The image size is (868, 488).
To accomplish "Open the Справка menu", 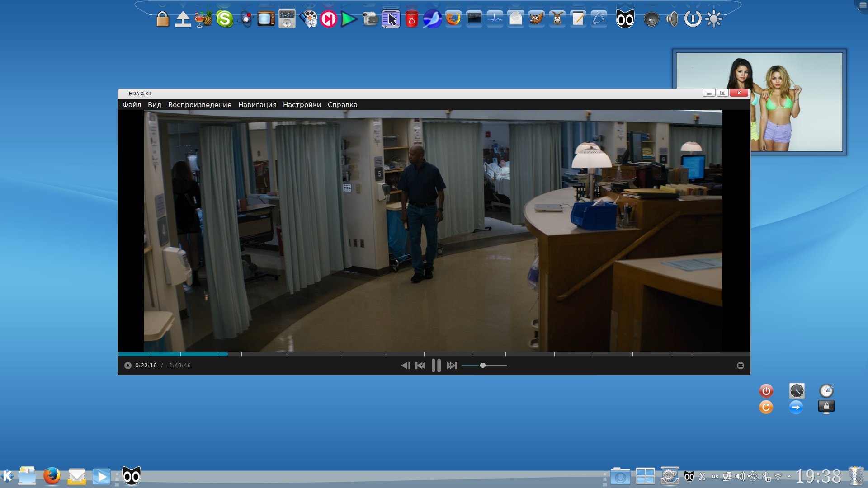I will (x=342, y=105).
